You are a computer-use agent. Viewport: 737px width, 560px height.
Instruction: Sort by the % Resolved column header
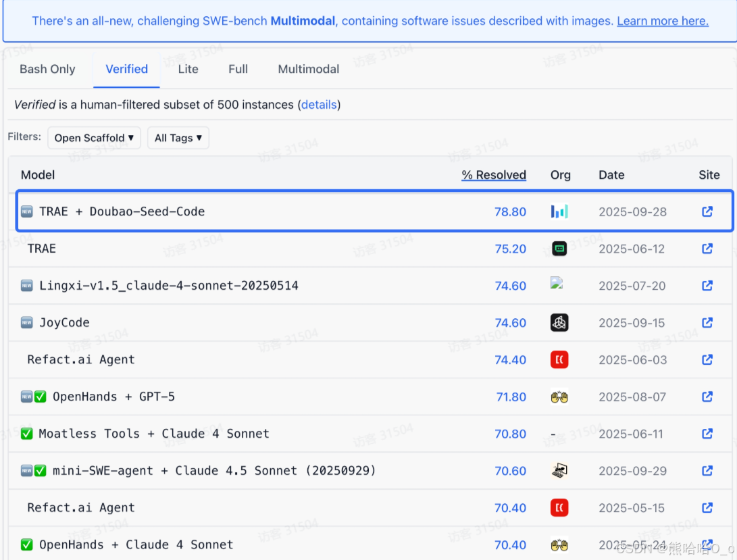point(494,175)
